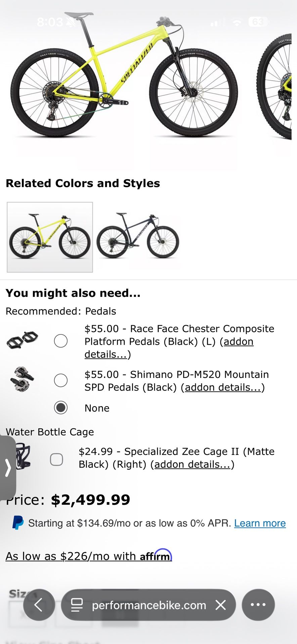297x644 pixels.
Task: Check the Specialized Zee Cage II box
Action: click(56, 459)
